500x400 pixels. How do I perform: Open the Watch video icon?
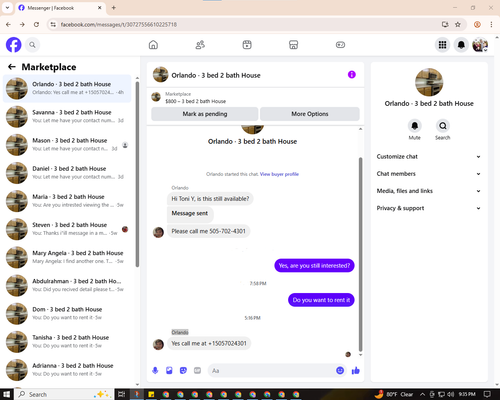click(247, 45)
